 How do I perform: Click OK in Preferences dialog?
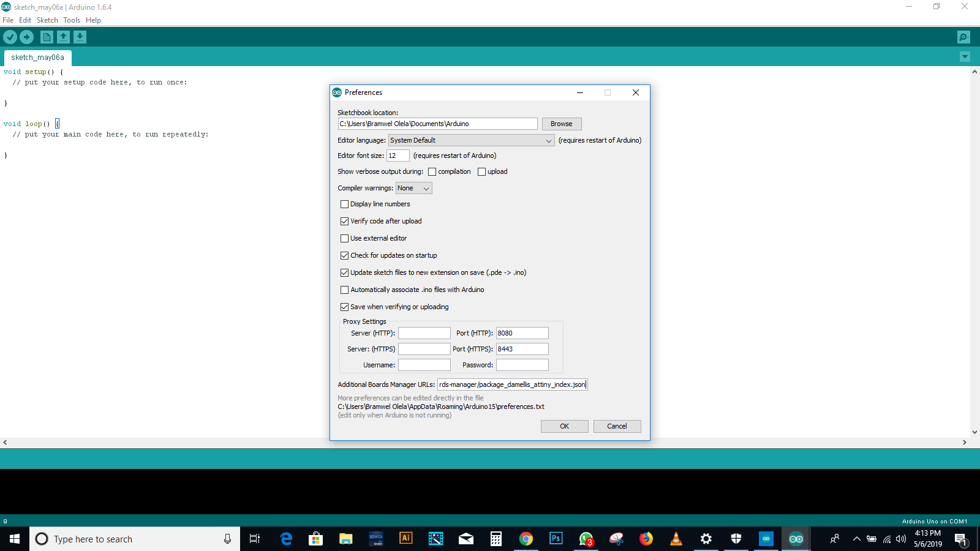click(565, 426)
